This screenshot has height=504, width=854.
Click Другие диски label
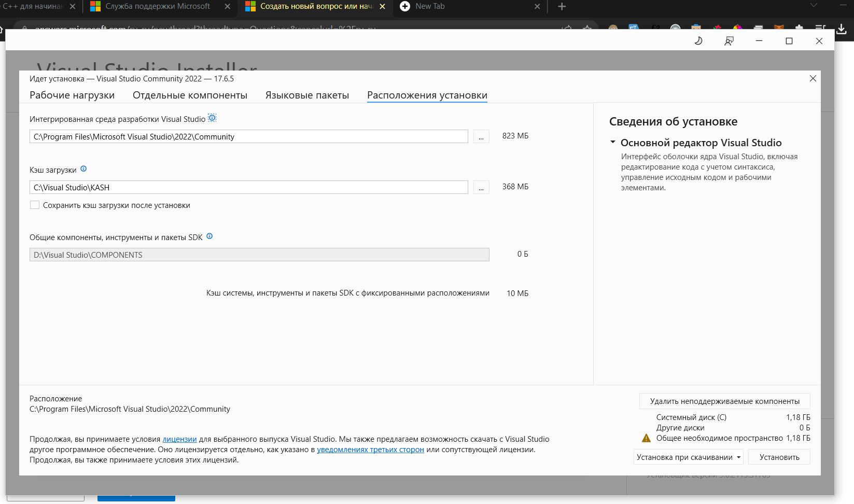pos(680,428)
